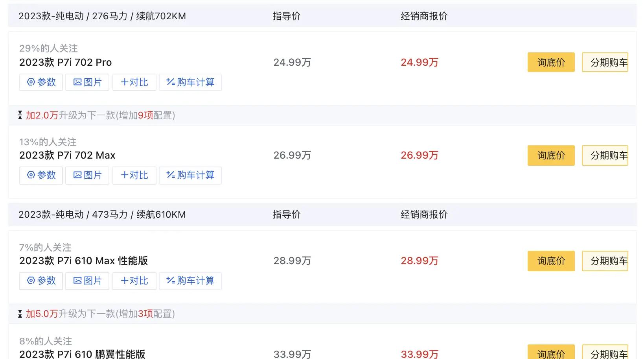
Task: Open 购车计算 for P7i 702 Max
Action: (190, 175)
